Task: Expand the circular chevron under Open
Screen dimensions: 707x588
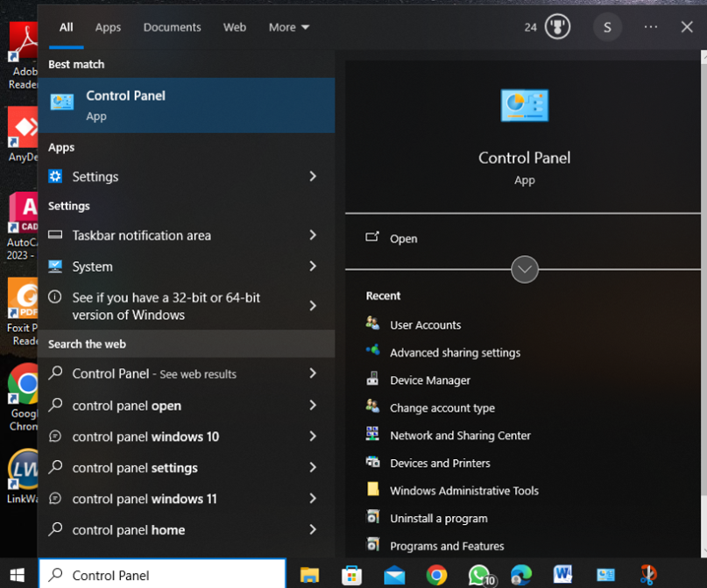Action: pos(525,269)
